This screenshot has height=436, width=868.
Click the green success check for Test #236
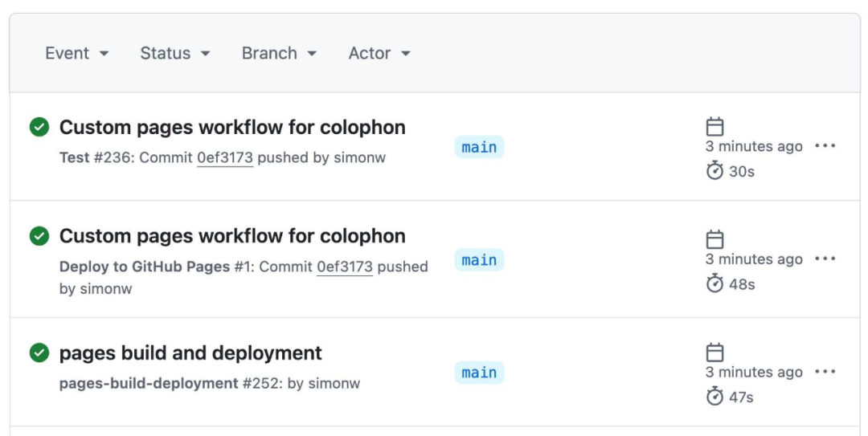[39, 127]
